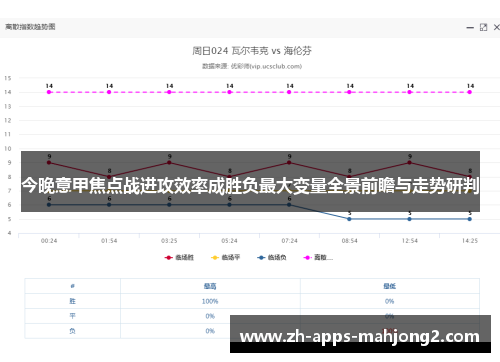500x362 pixels.
Task: Toggle the 临场胜 red legend series
Action: click(179, 257)
